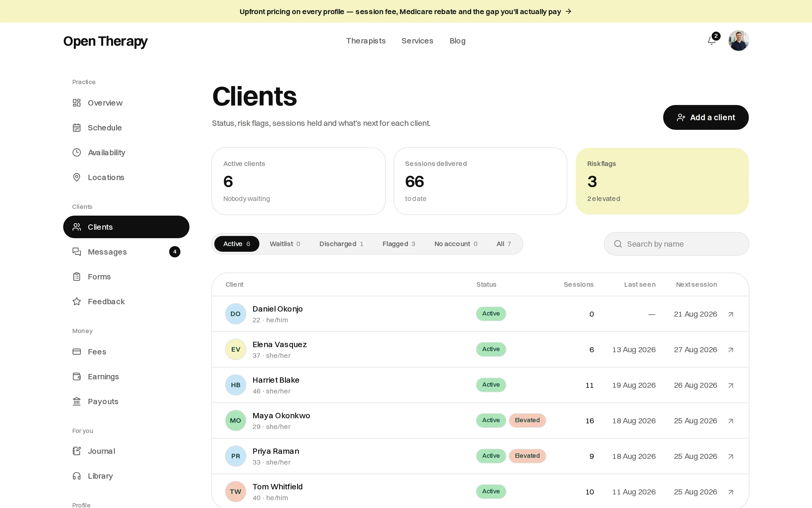Click the Open Therapy logo
Screen dimensions: 812x508
(x=105, y=41)
